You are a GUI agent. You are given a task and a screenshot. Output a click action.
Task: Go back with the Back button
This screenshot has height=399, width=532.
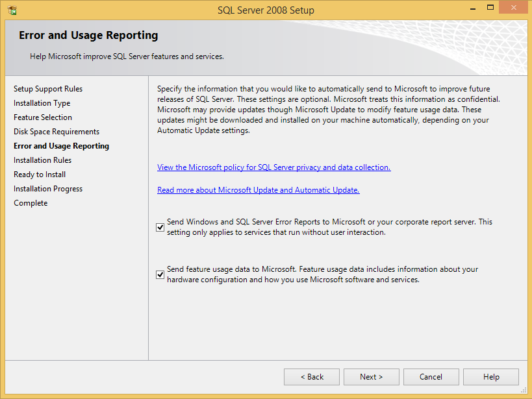[x=312, y=377]
